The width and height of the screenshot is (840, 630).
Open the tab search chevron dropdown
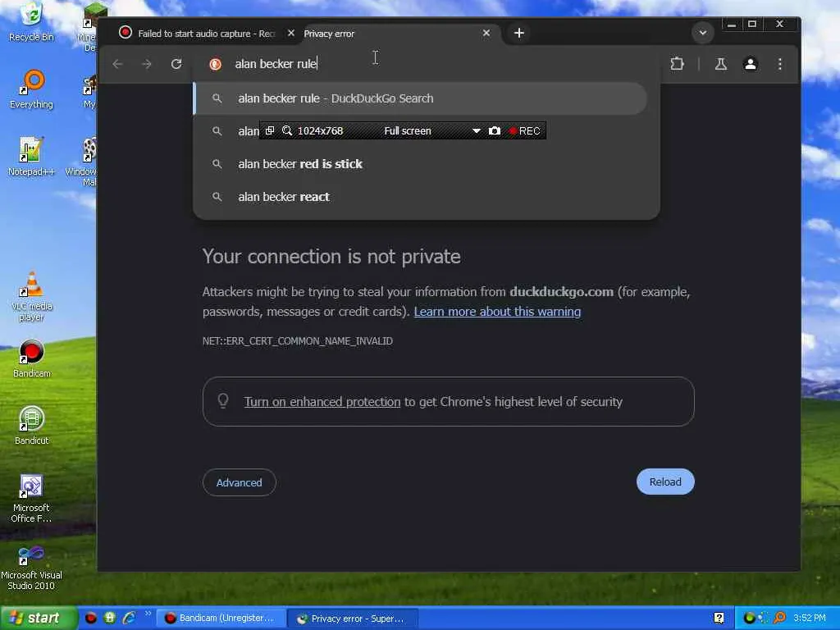coord(702,33)
